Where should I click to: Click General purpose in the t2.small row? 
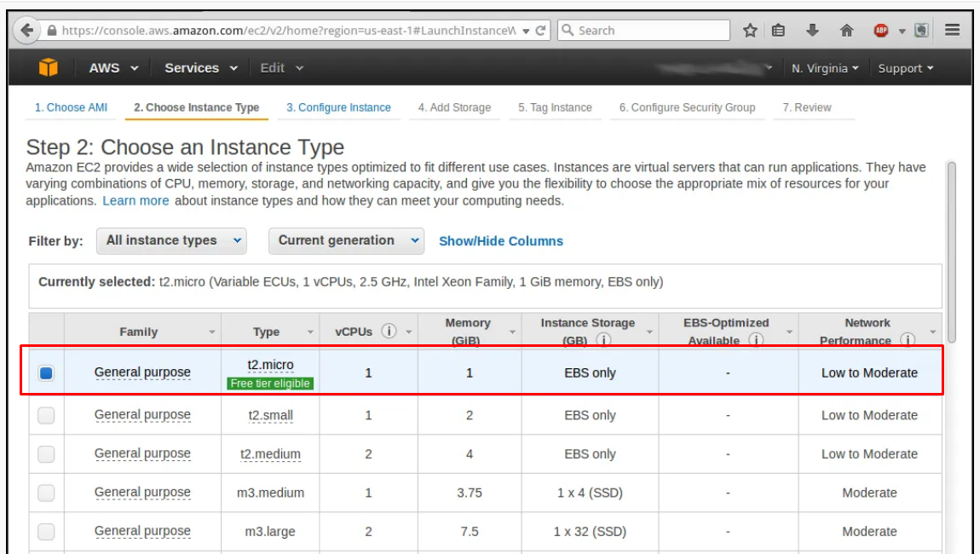[142, 414]
